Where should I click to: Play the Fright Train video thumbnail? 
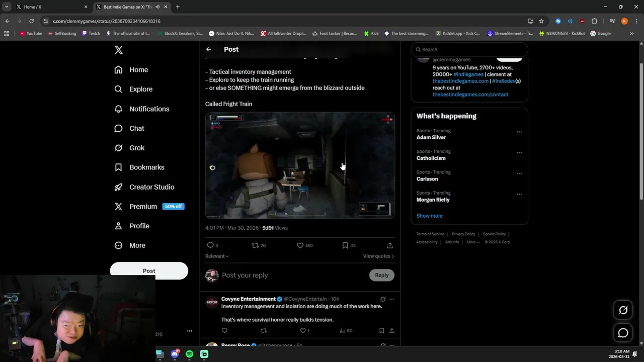[x=300, y=165]
